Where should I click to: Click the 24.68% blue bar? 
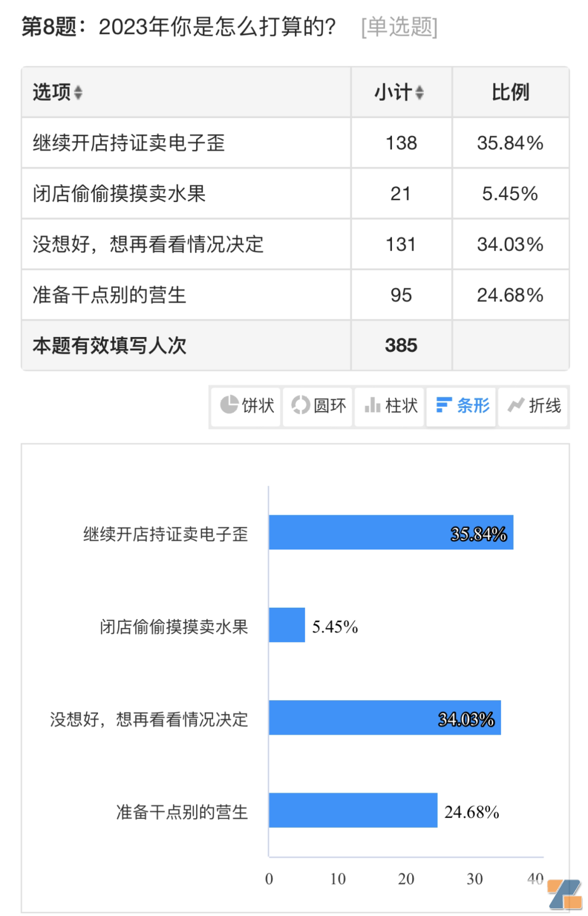353,810
